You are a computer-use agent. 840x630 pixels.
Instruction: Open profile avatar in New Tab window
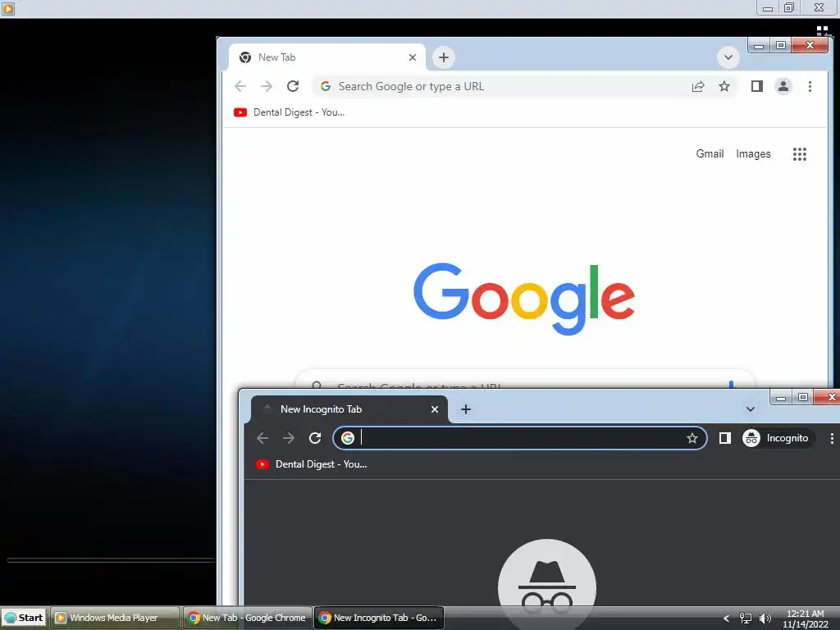(783, 86)
